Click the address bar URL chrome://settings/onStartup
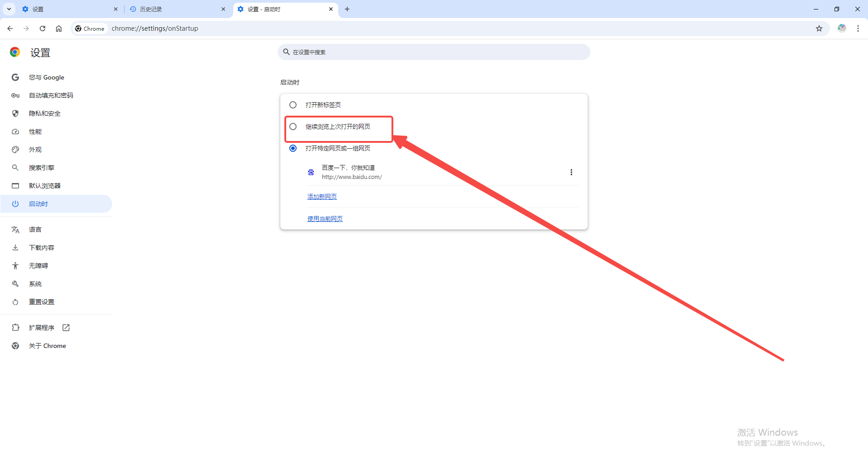This screenshot has height=470, width=868. pyautogui.click(x=155, y=28)
